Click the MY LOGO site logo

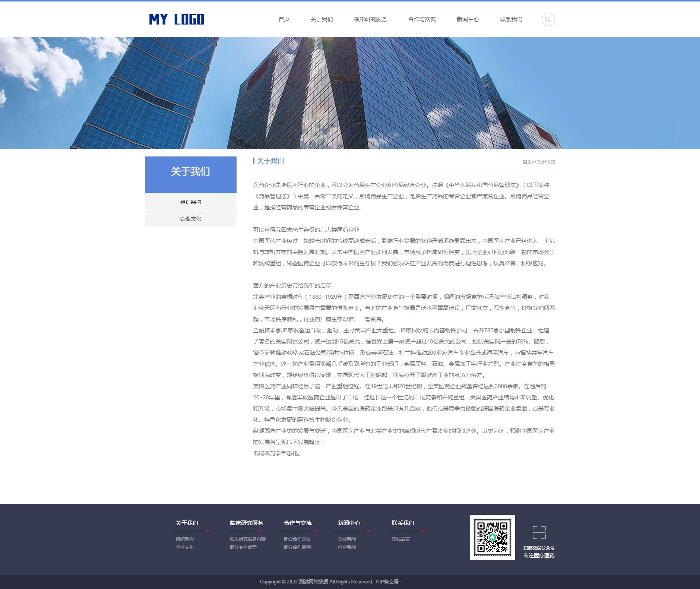(177, 19)
